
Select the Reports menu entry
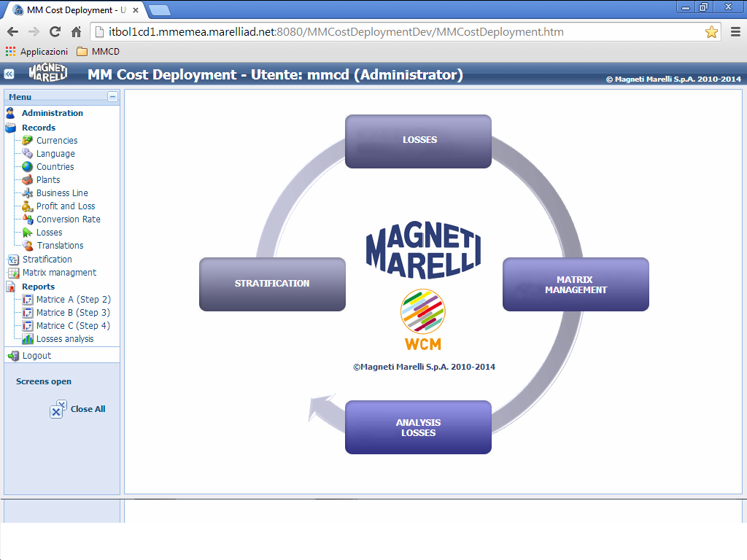pos(38,287)
